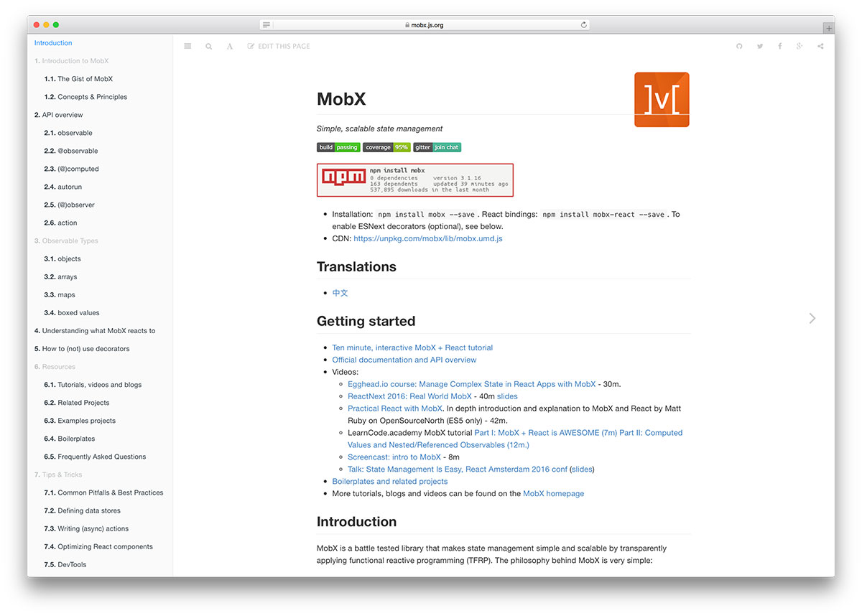Viewport: 862px width, 616px height.
Task: Open objects chapter
Action: 62,258
